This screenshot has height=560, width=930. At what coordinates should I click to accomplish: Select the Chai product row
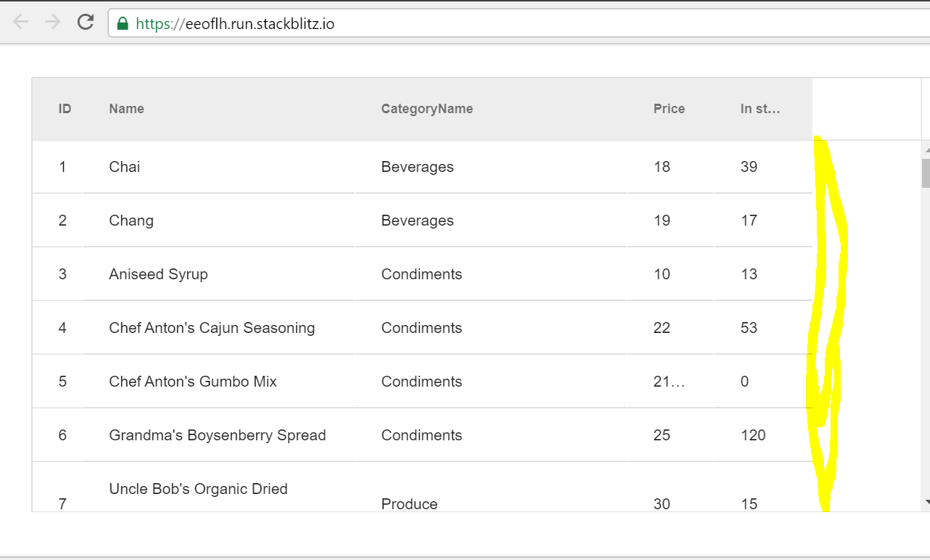(124, 167)
